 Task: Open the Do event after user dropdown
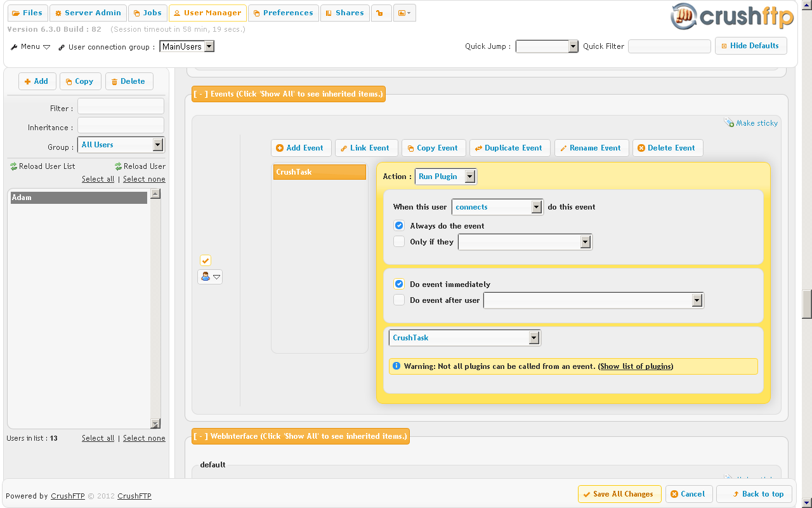[x=593, y=300]
